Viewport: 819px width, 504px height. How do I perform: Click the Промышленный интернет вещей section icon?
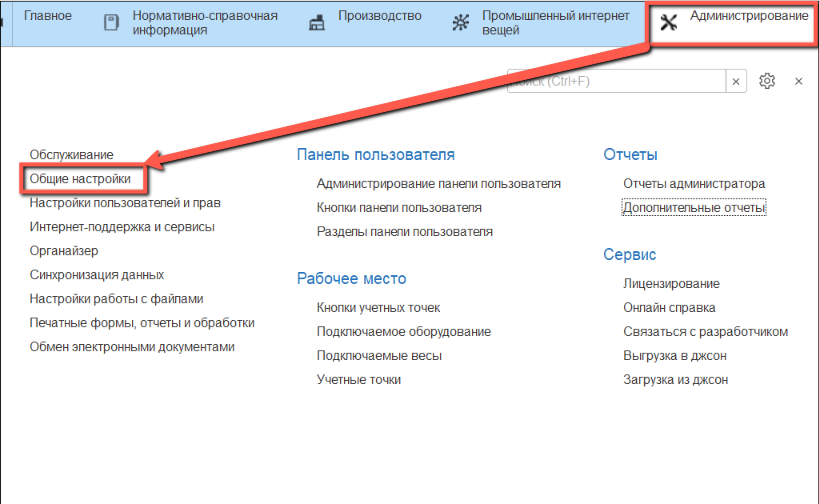pyautogui.click(x=460, y=24)
